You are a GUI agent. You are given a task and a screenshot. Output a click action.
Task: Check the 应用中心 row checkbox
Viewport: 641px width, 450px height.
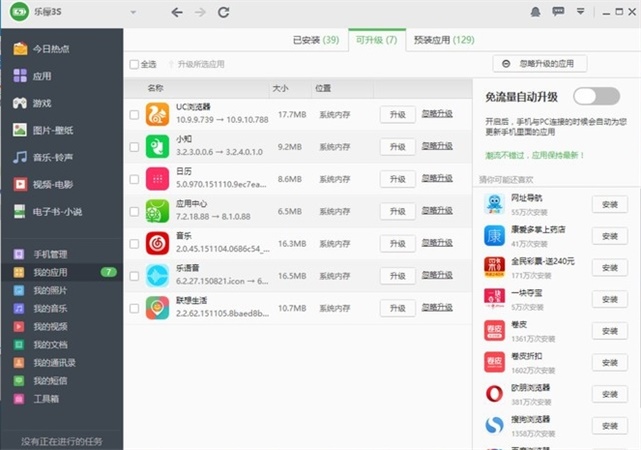coord(134,211)
